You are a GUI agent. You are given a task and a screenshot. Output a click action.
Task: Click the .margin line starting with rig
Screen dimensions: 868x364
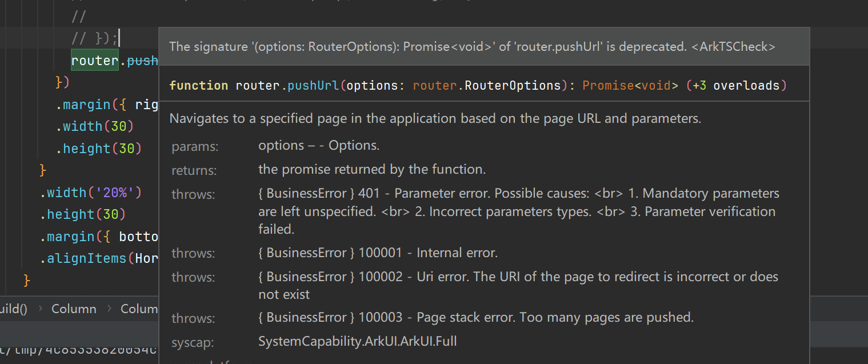click(106, 105)
